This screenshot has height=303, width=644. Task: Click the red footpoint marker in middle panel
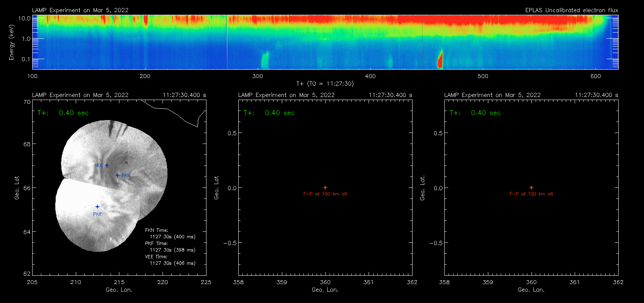pyautogui.click(x=325, y=187)
